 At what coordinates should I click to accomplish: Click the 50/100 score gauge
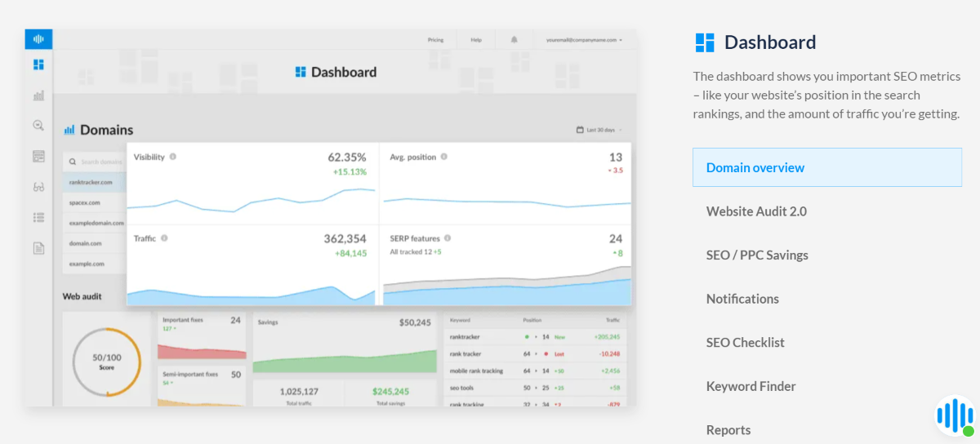tap(107, 362)
